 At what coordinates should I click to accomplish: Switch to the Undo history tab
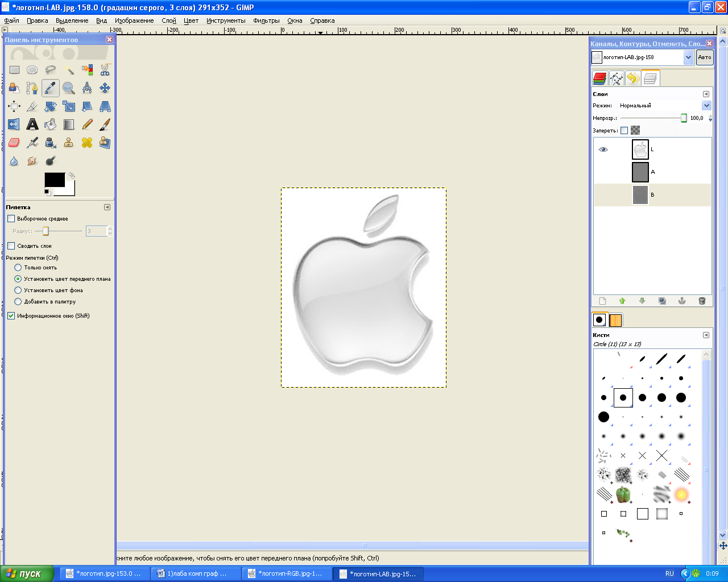(x=633, y=78)
